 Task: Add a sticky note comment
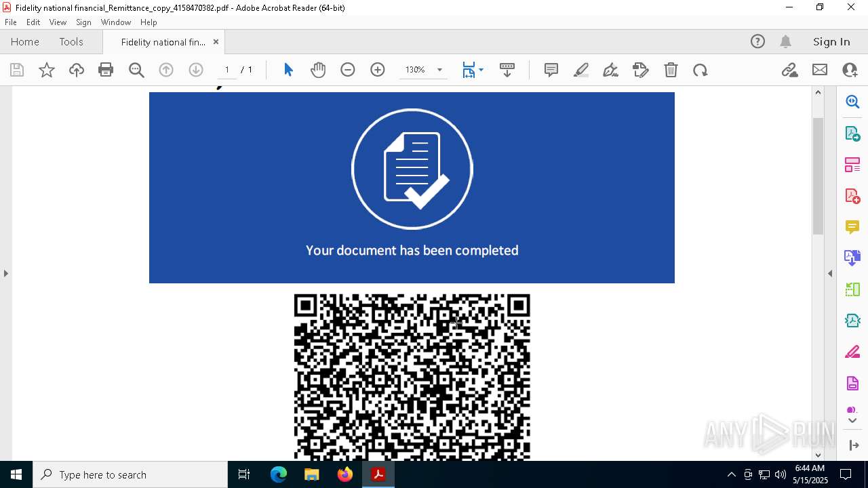(x=551, y=70)
